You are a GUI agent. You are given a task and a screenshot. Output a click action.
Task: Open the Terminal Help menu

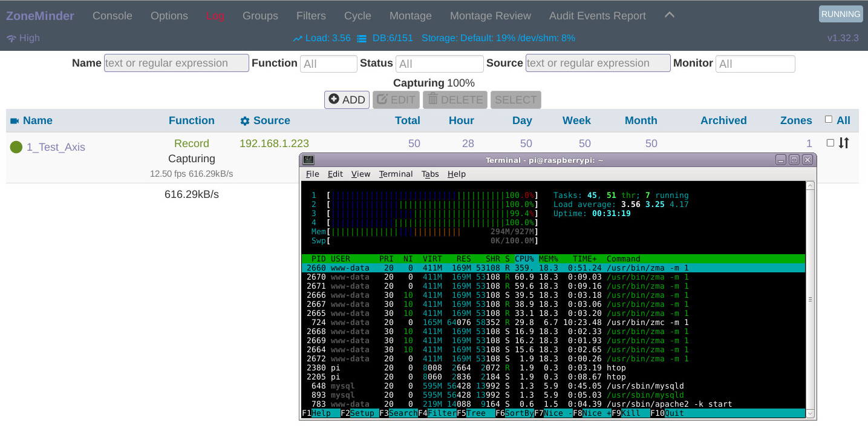pyautogui.click(x=457, y=174)
